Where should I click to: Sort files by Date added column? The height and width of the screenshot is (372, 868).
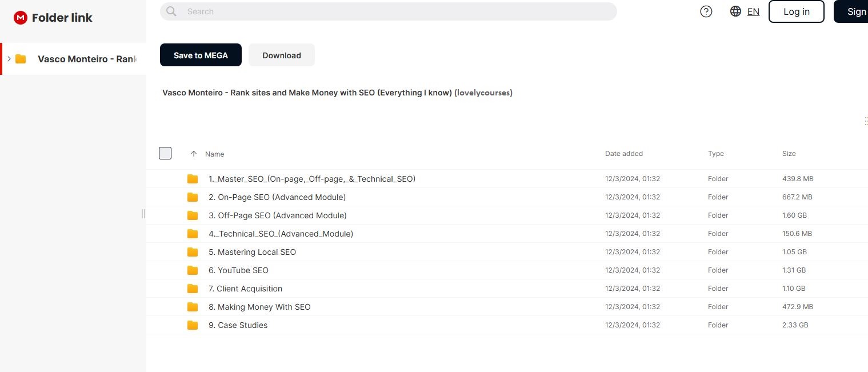623,154
